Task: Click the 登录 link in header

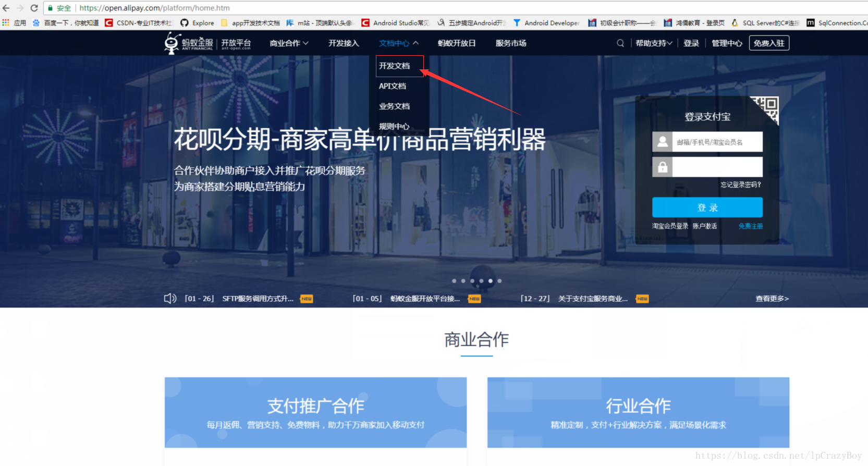Action: point(691,43)
